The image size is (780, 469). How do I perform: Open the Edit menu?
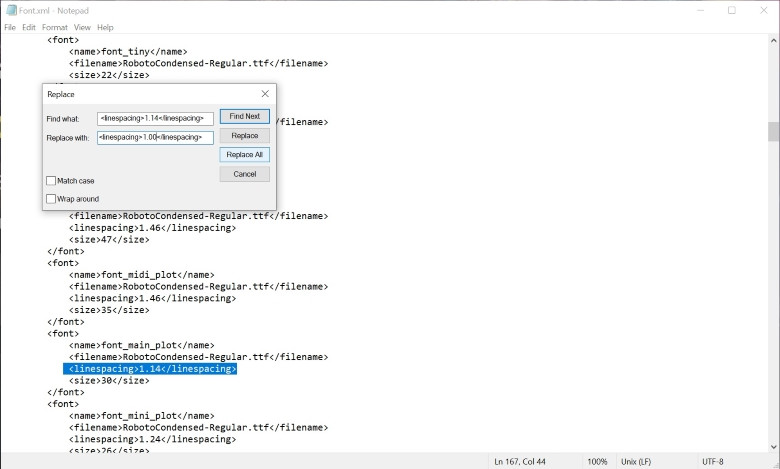click(x=29, y=27)
